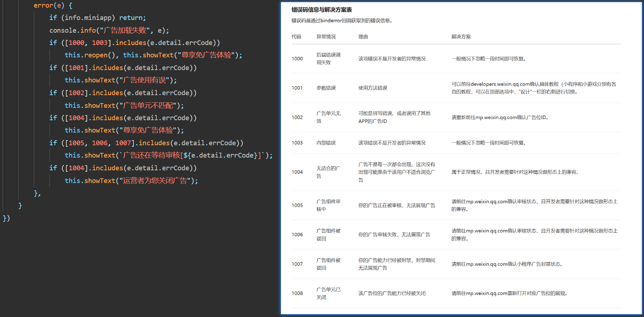This screenshot has height=317, width=644.
Task: Click the 错误码信息与解决方案表 heading
Action: 321,10
